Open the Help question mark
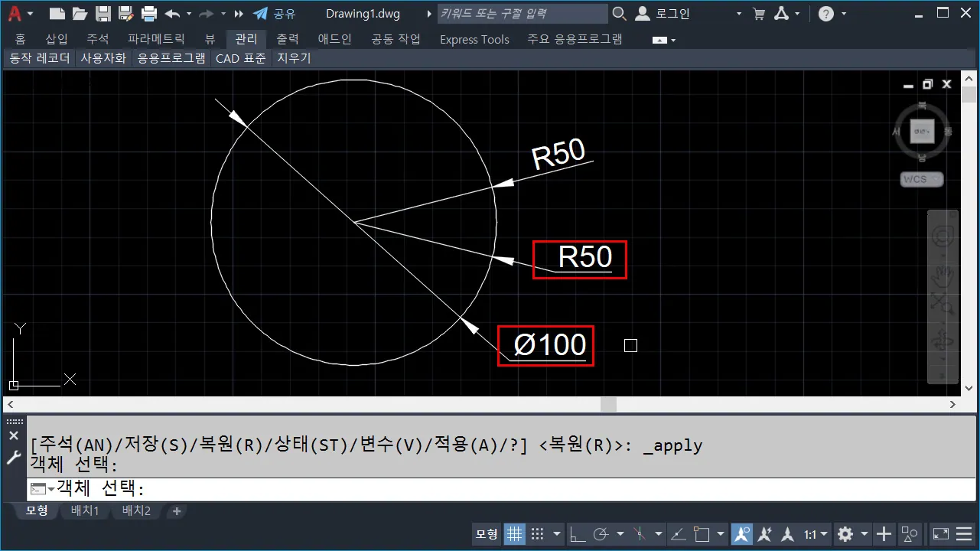This screenshot has height=551, width=980. (826, 14)
